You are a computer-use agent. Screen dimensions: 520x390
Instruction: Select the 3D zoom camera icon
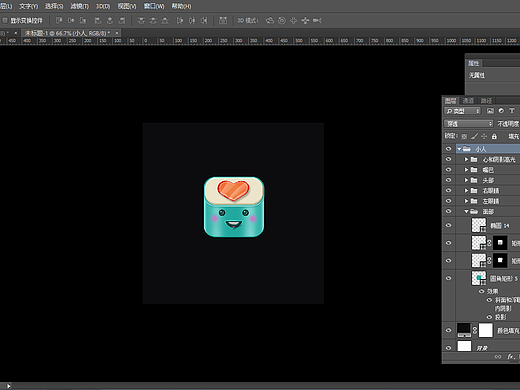pos(317,21)
